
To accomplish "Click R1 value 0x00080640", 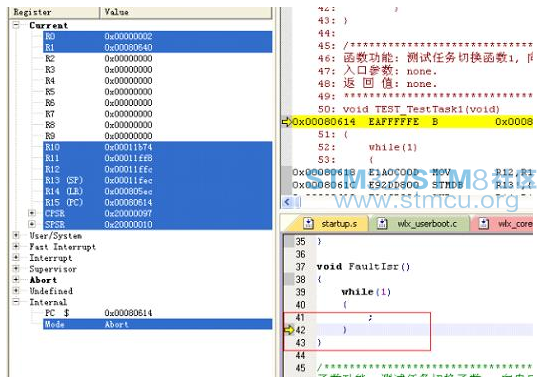I will coord(128,47).
